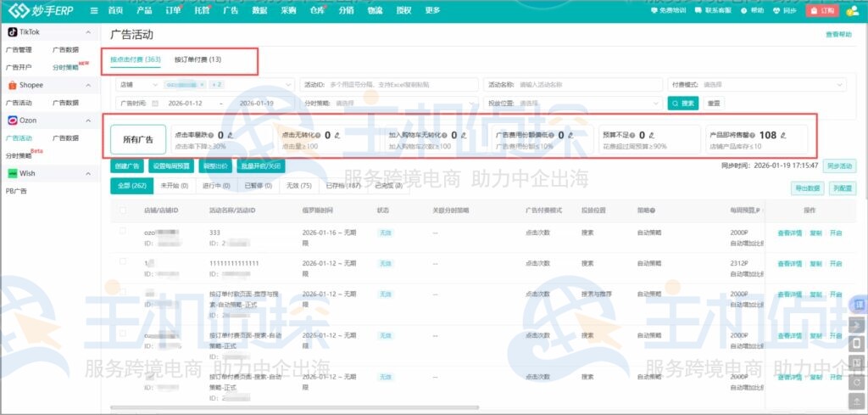Click the help icon next to 策略 column header
The width and height of the screenshot is (868, 415).
653,210
